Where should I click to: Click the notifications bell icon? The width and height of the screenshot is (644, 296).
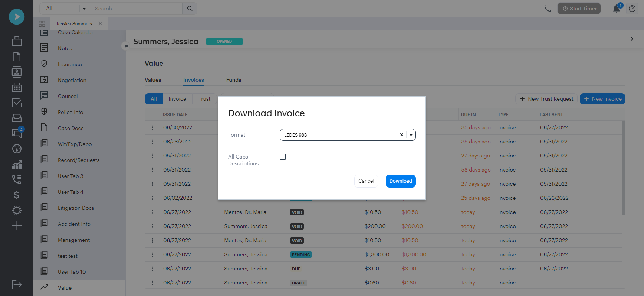[x=616, y=9]
